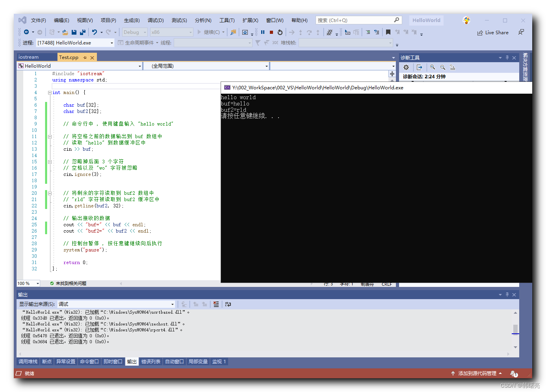The image size is (546, 392).
Task: Click the Visual Studio logo icon
Action: click(x=22, y=20)
